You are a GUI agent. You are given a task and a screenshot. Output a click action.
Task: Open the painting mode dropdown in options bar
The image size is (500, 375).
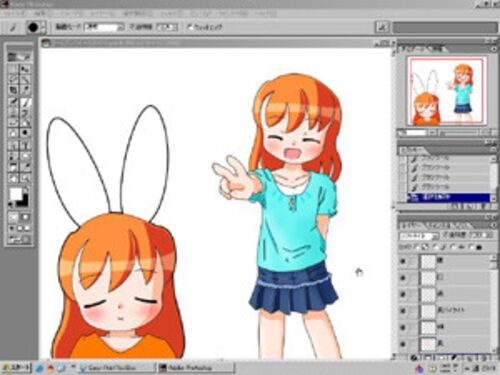click(104, 27)
